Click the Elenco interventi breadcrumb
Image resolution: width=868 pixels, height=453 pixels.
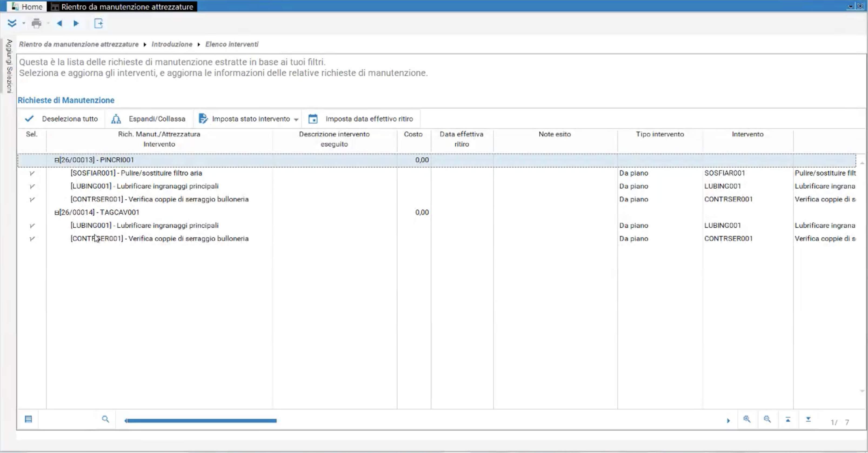pos(232,44)
